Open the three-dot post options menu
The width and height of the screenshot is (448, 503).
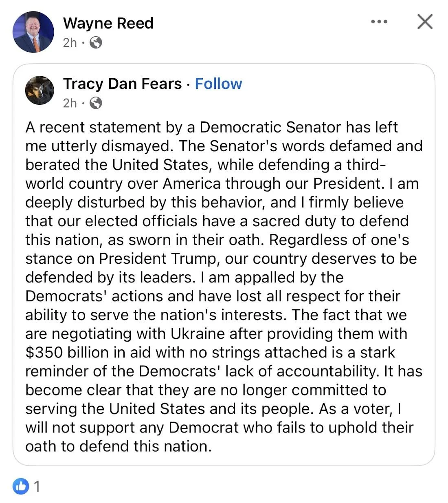click(x=379, y=22)
